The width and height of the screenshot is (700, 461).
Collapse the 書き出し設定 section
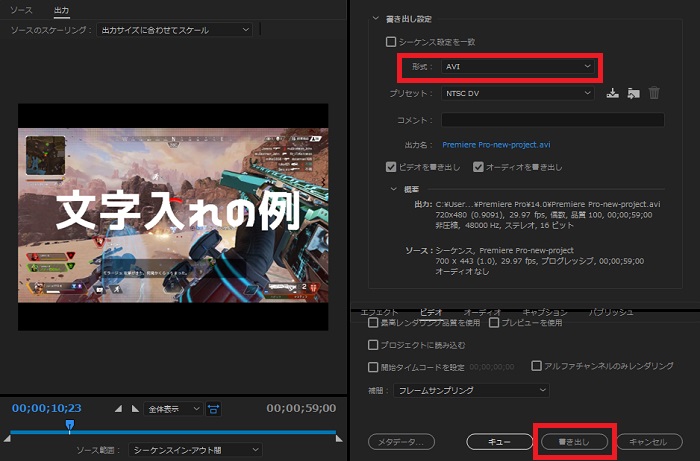(375, 19)
